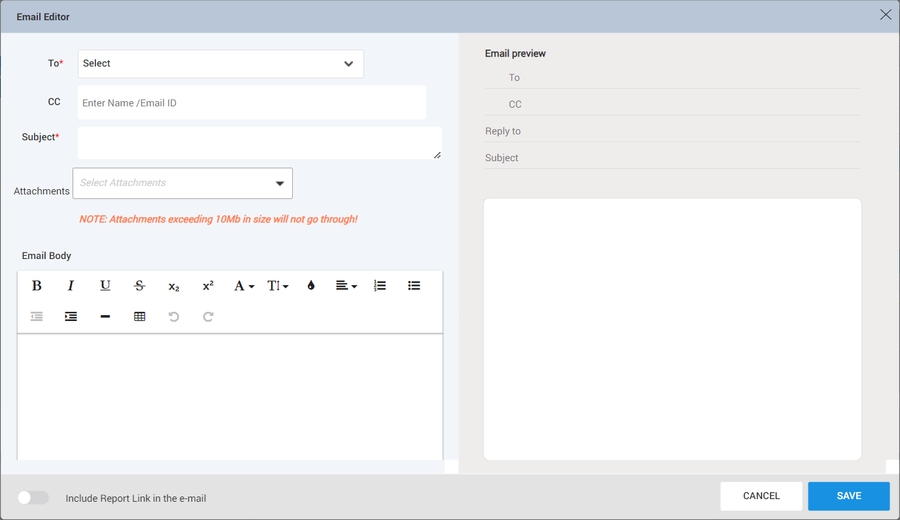Insert a bulleted list
The image size is (900, 520).
tap(414, 286)
